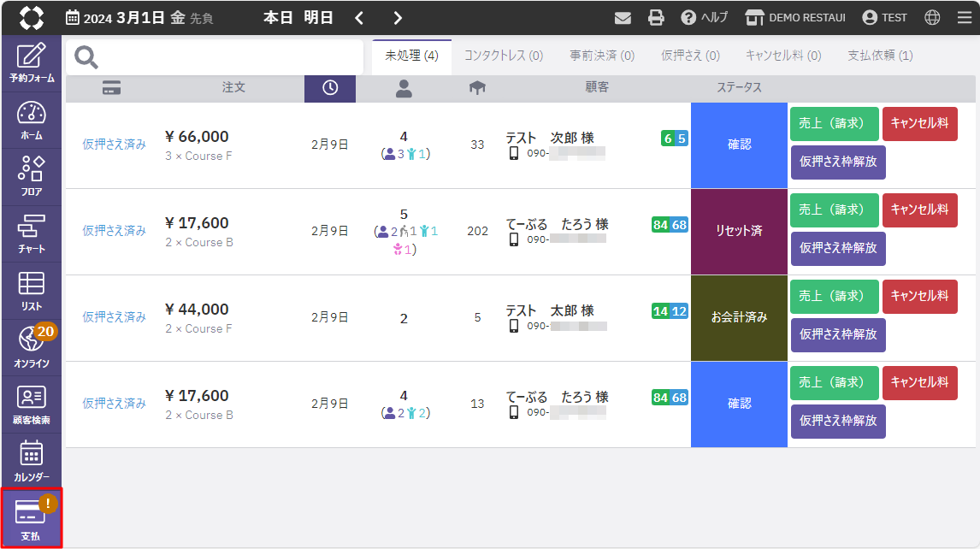Open the date picker calendar icon
The image size is (980, 549).
[x=73, y=17]
